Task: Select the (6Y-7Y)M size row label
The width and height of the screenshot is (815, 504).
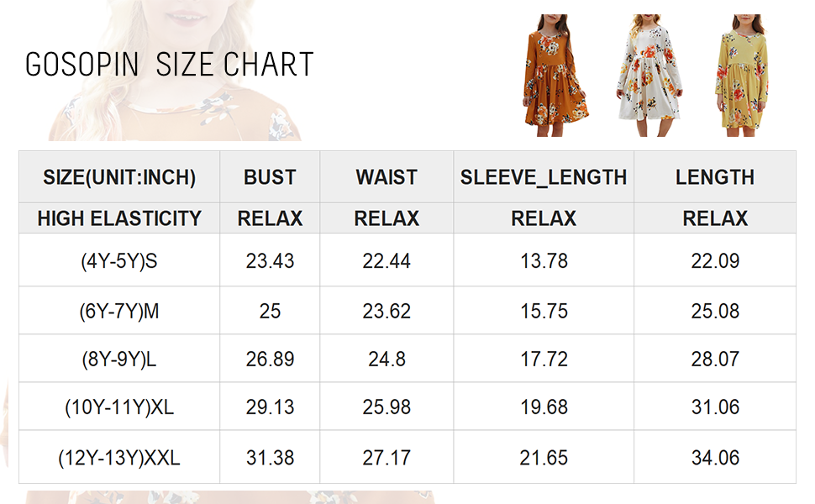Action: [119, 311]
